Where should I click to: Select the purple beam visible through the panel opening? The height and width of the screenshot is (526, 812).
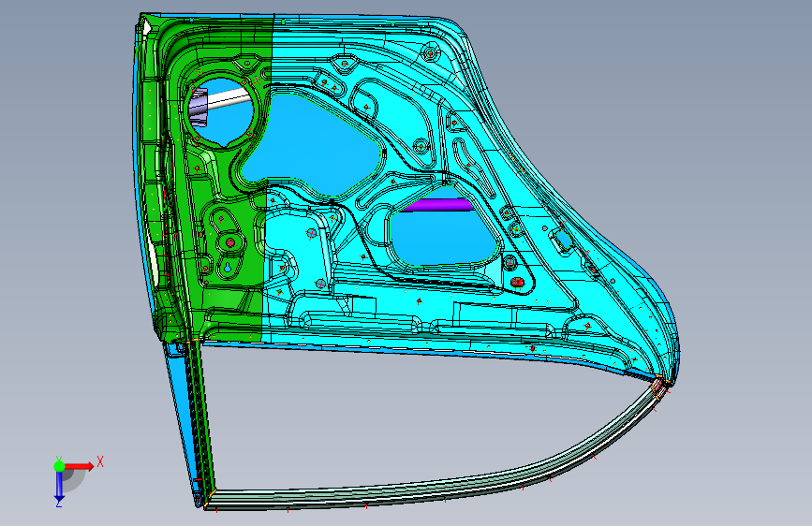tap(438, 206)
